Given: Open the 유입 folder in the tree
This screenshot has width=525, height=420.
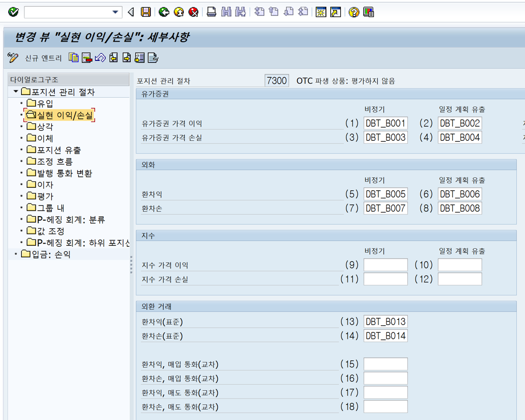Looking at the screenshot, I should (40, 103).
